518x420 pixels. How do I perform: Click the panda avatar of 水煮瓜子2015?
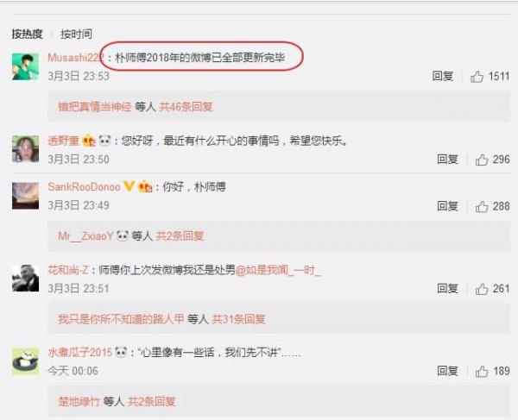pos(25,361)
